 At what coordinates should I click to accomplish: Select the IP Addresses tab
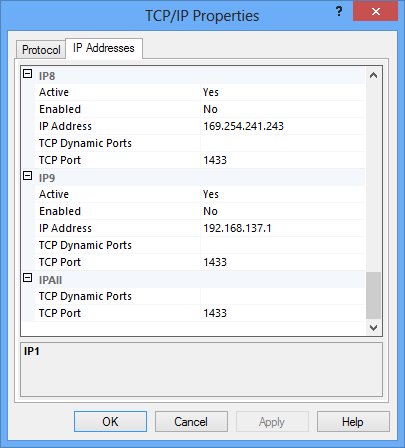click(x=104, y=48)
